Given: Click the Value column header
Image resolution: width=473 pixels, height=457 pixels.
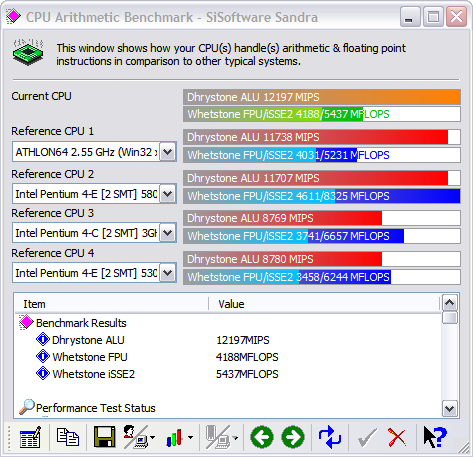Looking at the screenshot, I should point(324,304).
